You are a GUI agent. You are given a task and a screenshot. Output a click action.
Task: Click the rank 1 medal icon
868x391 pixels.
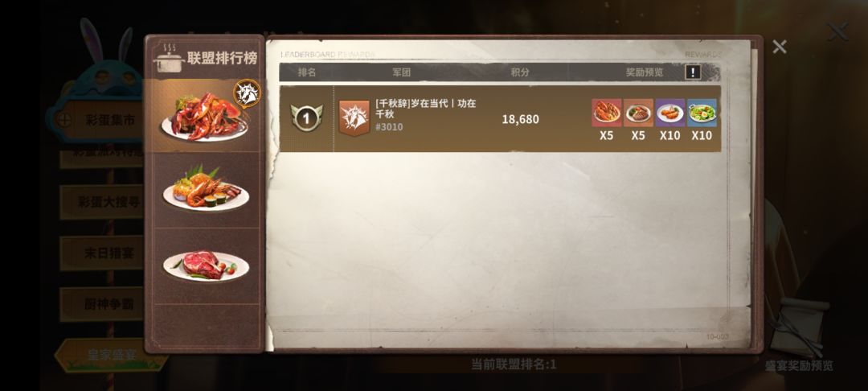pyautogui.click(x=306, y=118)
